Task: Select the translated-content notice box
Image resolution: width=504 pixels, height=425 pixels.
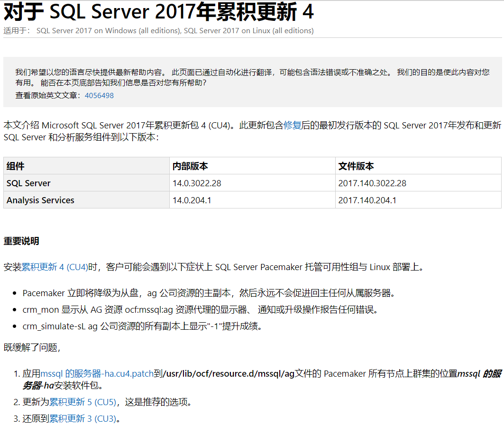Action: (x=252, y=81)
